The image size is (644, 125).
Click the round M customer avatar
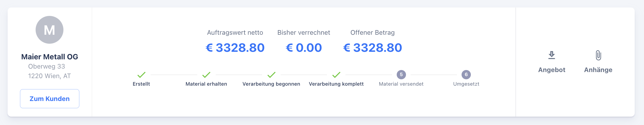pyautogui.click(x=50, y=30)
